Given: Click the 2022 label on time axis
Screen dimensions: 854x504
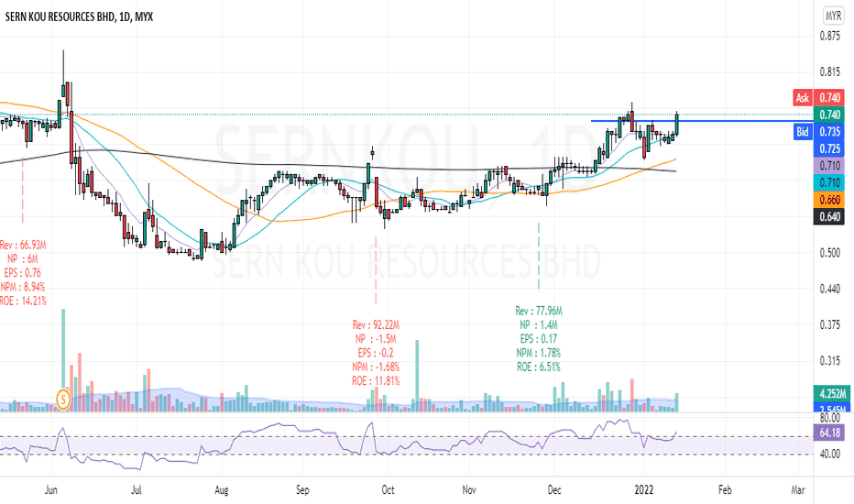Looking at the screenshot, I should 644,489.
